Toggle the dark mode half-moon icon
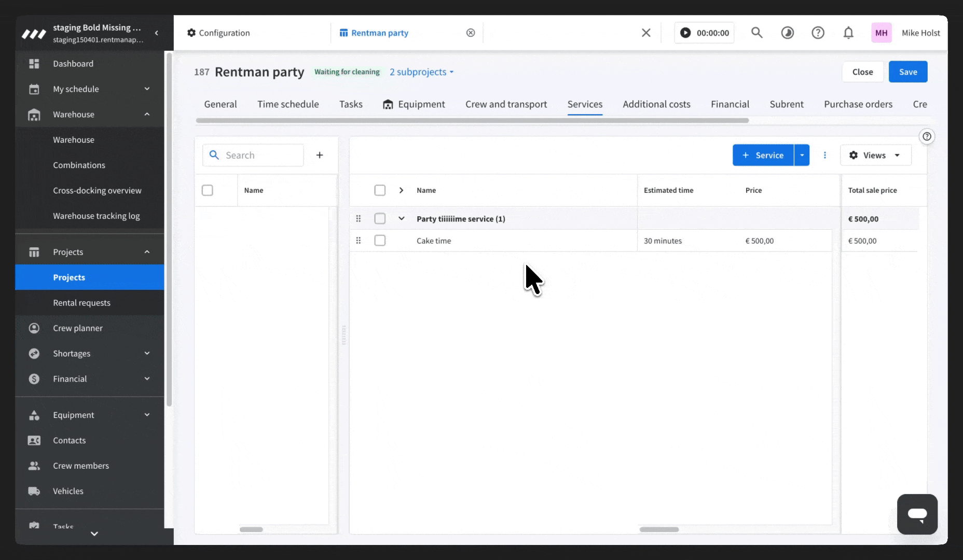 pyautogui.click(x=787, y=33)
